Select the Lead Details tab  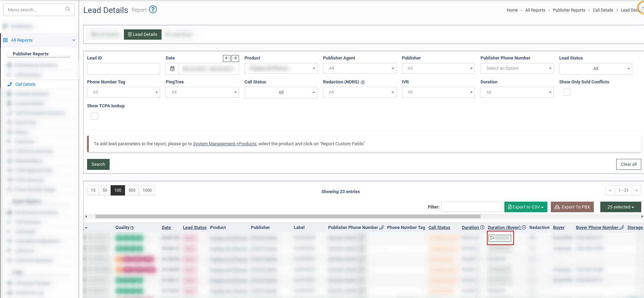pos(143,35)
